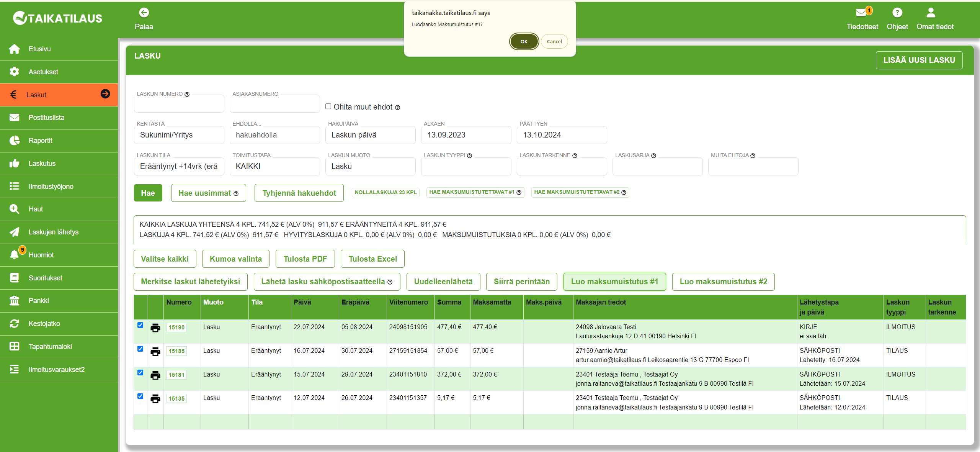
Task: Open Pankki in the sidebar menu
Action: (x=59, y=301)
